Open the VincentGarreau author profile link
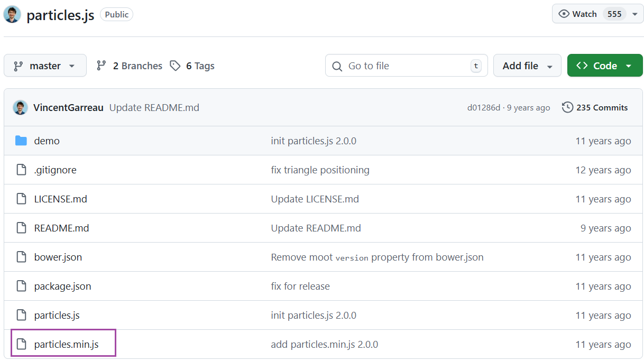Viewport: 644px width, 361px height. (x=68, y=107)
